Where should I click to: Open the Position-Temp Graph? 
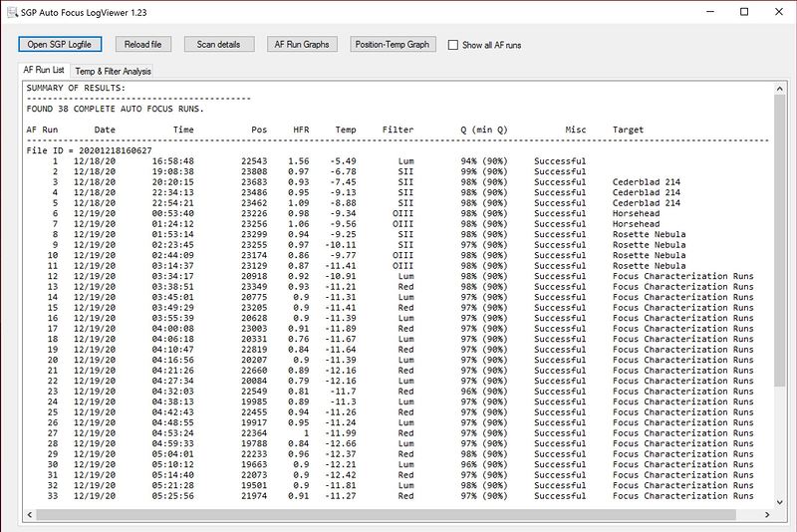[x=393, y=44]
